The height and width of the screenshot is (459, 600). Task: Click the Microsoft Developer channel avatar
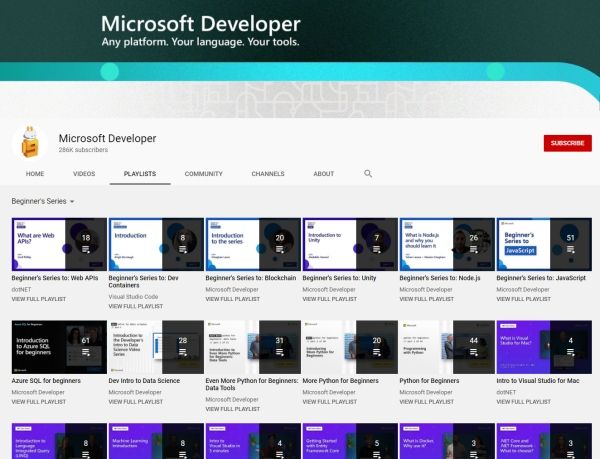[x=30, y=143]
